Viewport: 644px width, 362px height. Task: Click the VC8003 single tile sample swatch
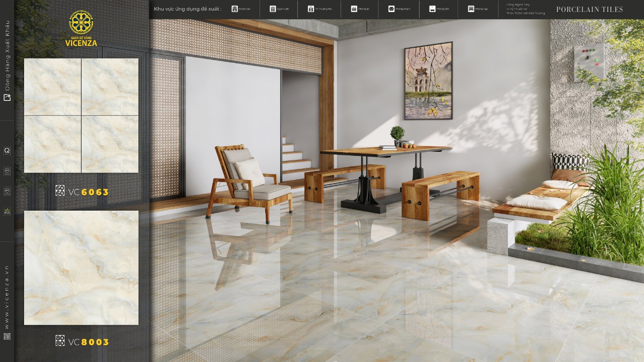81,267
